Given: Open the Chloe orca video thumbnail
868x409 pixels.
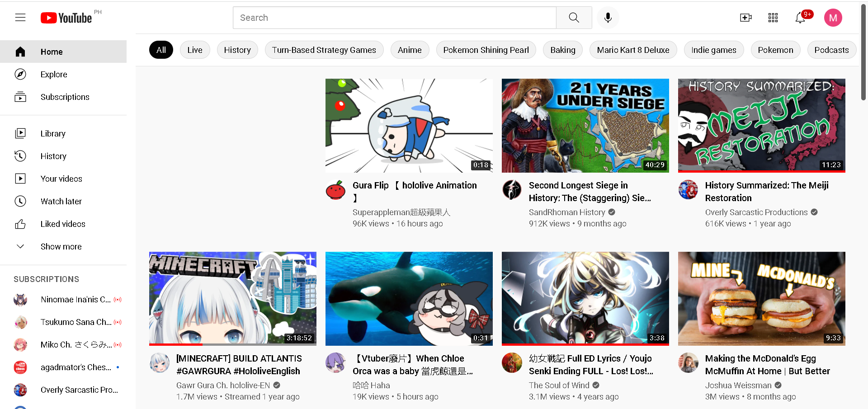Looking at the screenshot, I should coord(409,299).
